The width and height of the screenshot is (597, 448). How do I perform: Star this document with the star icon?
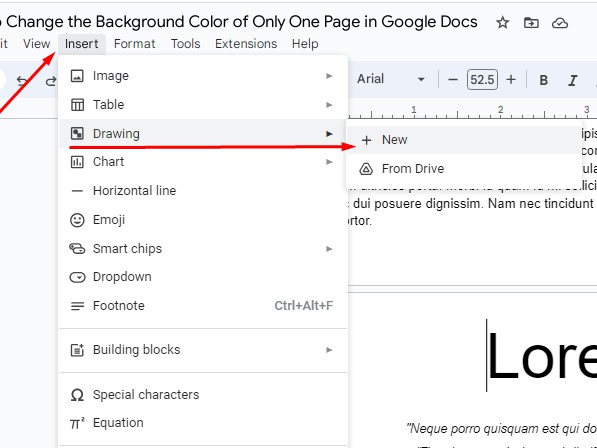[x=503, y=23]
